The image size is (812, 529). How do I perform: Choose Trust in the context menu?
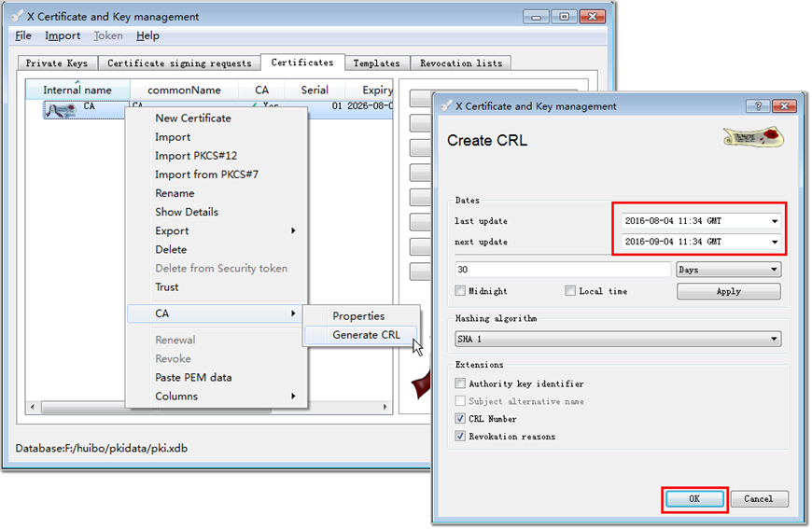pos(217,286)
